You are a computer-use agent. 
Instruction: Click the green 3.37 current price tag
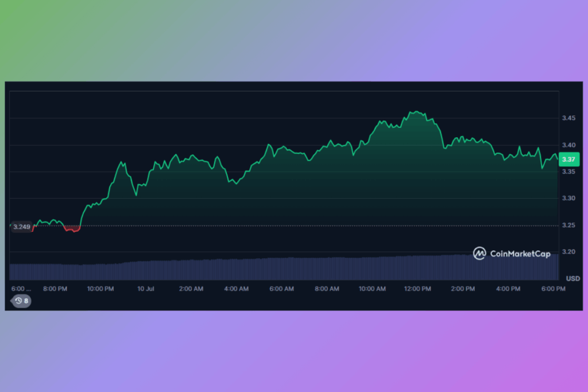568,160
